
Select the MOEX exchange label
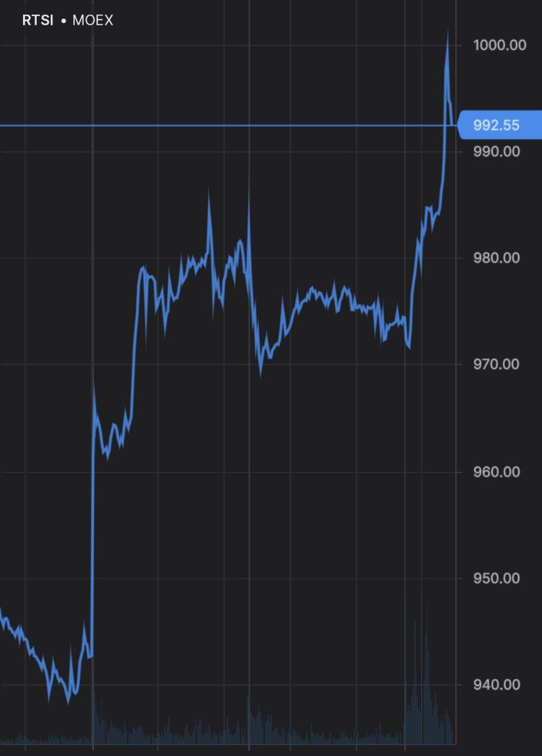pos(93,21)
